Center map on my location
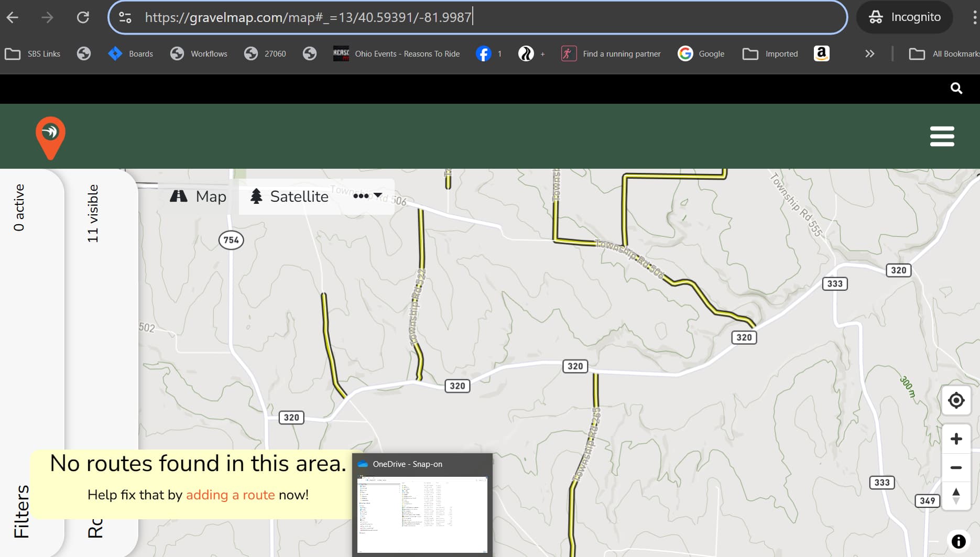 (956, 401)
